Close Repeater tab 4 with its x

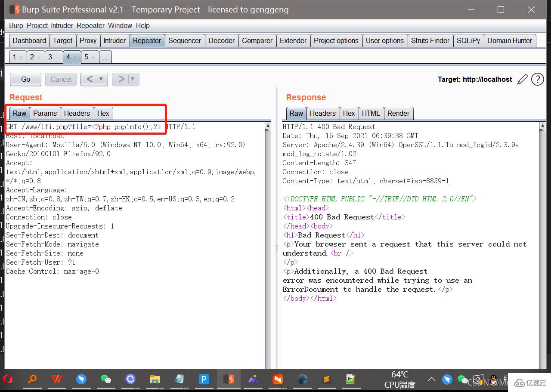tap(75, 57)
